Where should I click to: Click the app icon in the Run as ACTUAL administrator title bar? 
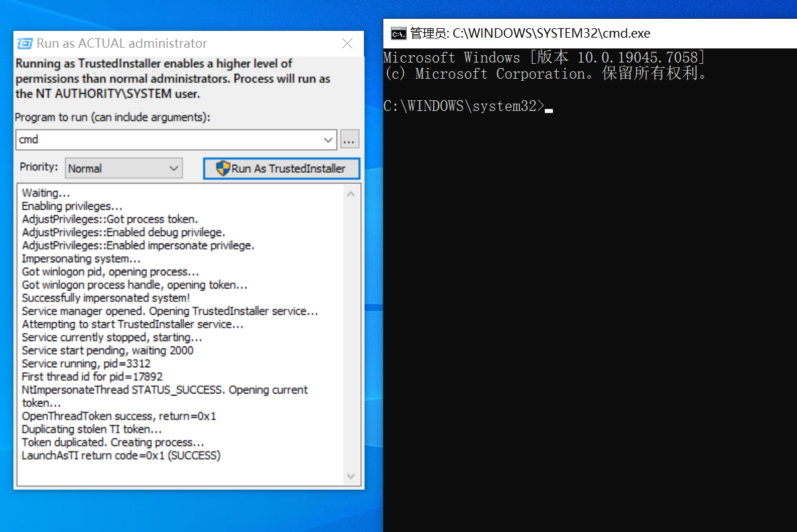pos(25,44)
